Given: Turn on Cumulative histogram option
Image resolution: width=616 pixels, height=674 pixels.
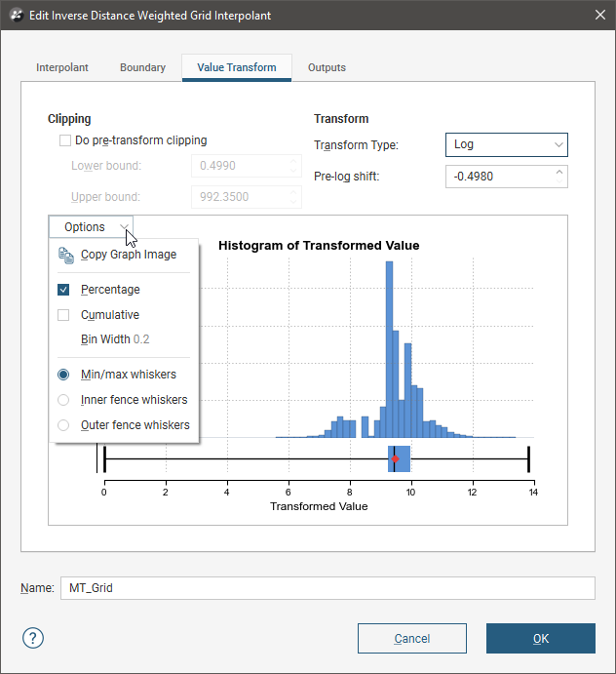Looking at the screenshot, I should [63, 315].
